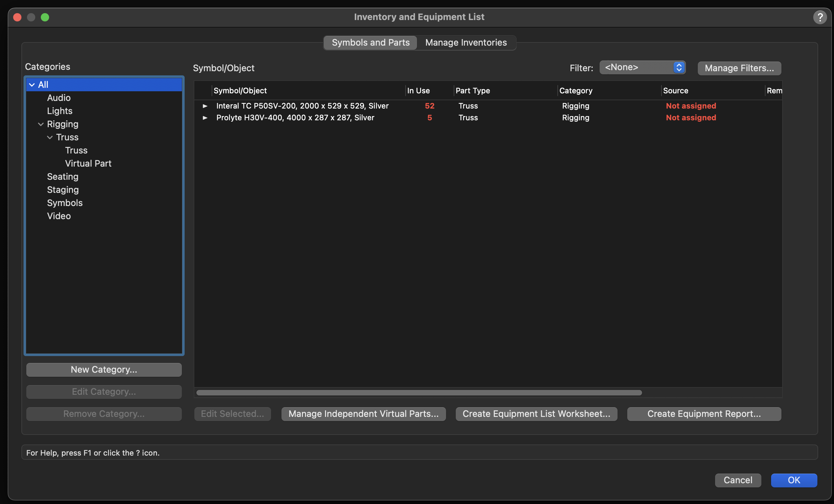Click the Manage Filters button
The width and height of the screenshot is (834, 504).
point(739,68)
